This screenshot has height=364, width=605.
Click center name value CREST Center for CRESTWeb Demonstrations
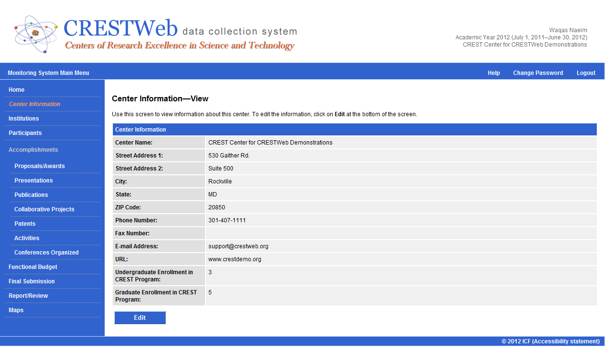coord(270,143)
